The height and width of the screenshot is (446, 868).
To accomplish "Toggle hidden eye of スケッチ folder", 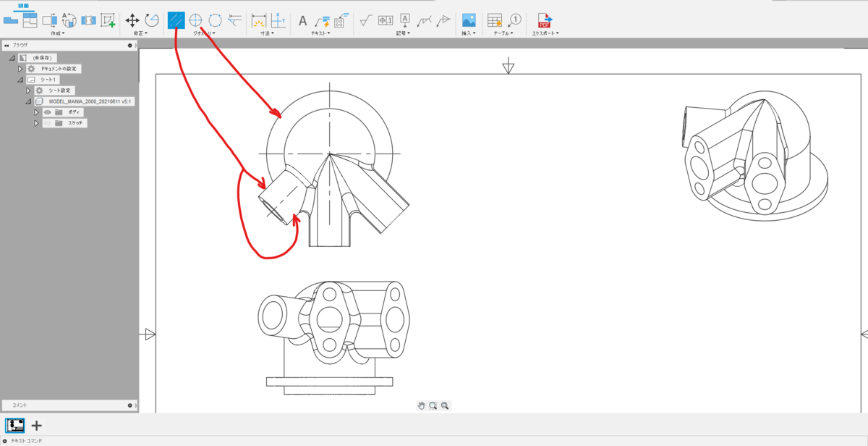I will [47, 123].
